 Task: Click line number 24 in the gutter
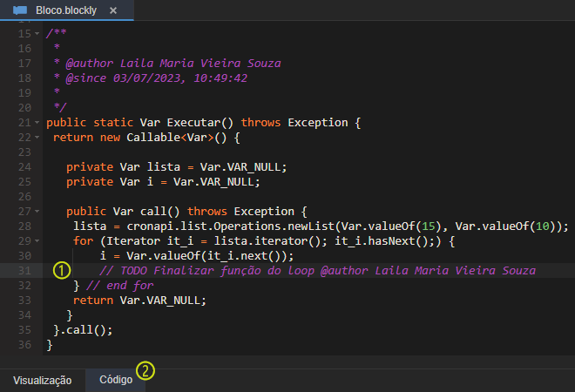(x=24, y=167)
